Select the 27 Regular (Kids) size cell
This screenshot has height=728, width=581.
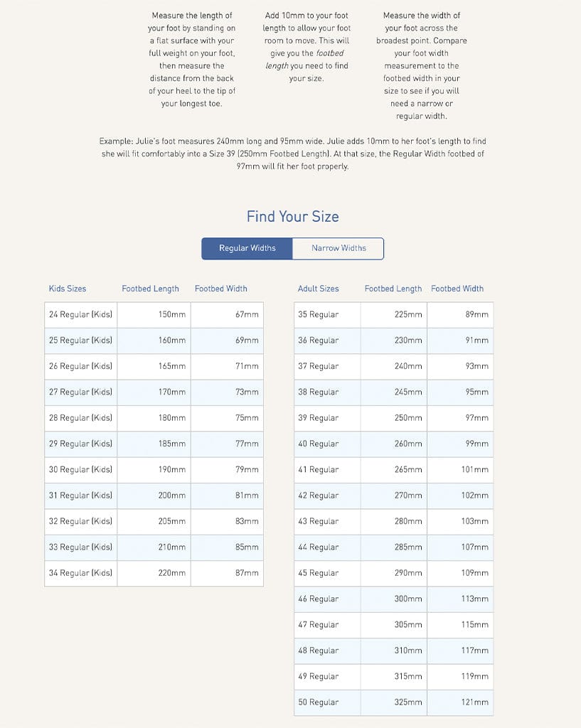point(81,392)
